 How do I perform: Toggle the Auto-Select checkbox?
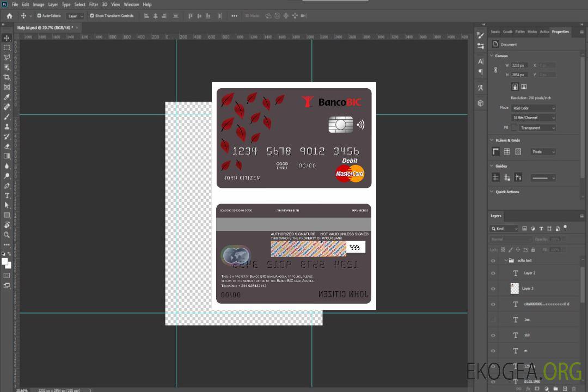[x=39, y=16]
